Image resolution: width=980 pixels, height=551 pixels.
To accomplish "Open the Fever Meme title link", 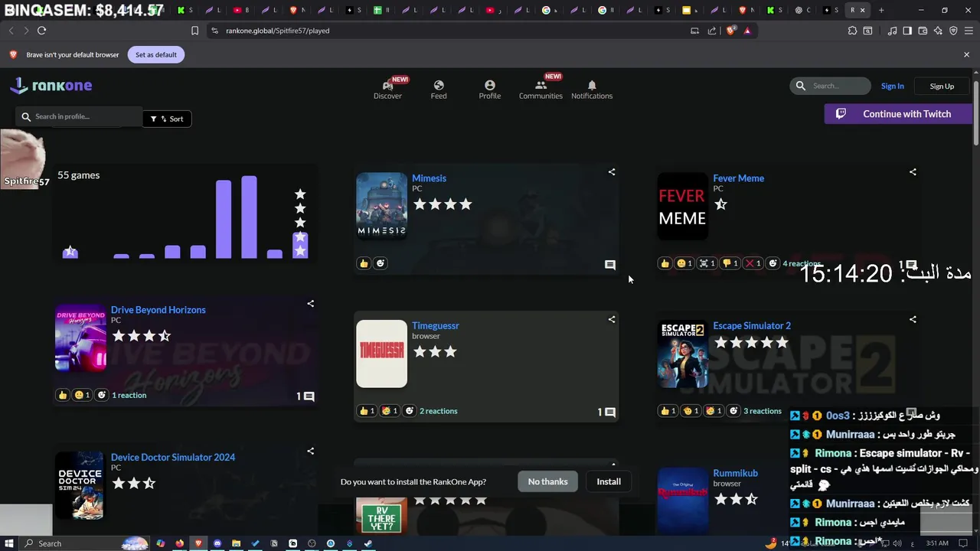I will click(x=738, y=178).
